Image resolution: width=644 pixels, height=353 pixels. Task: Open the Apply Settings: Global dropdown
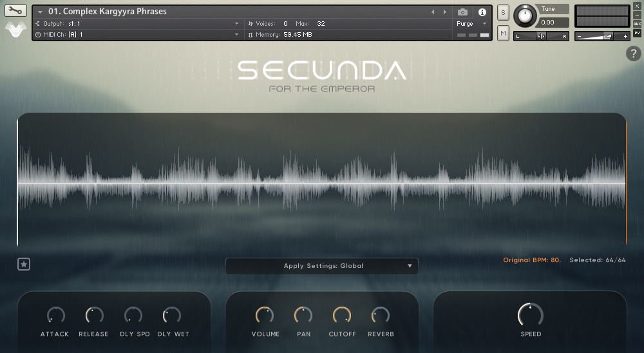click(322, 266)
